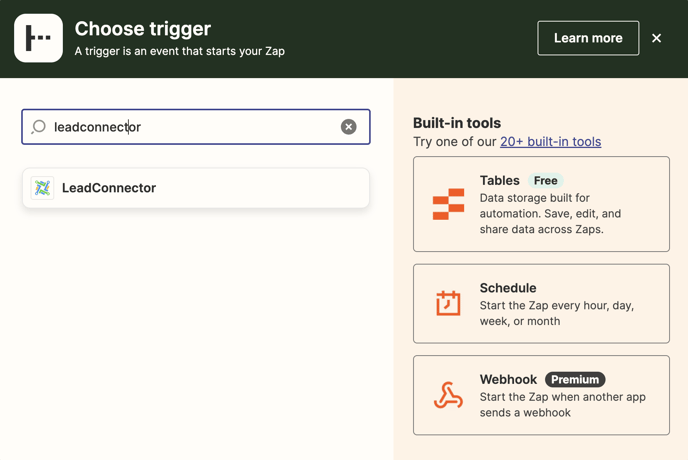The height and width of the screenshot is (460, 688).
Task: Select the LeadConnector search result
Action: click(x=196, y=188)
